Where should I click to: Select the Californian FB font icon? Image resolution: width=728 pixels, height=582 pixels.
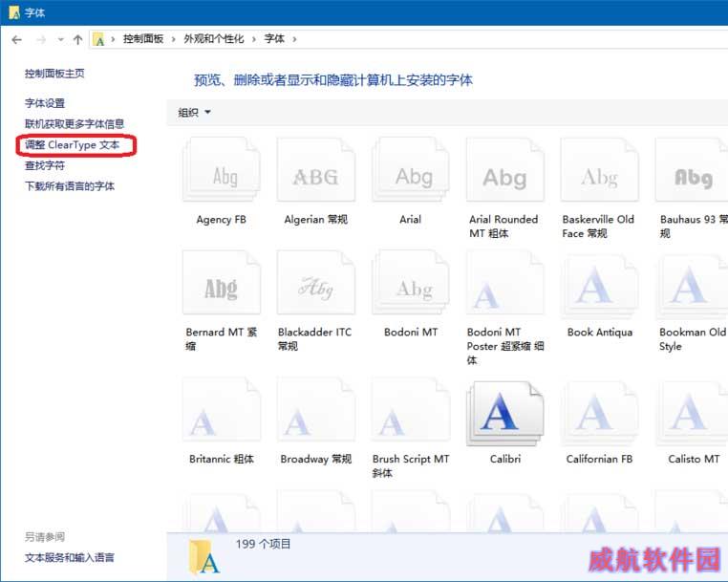pyautogui.click(x=599, y=413)
